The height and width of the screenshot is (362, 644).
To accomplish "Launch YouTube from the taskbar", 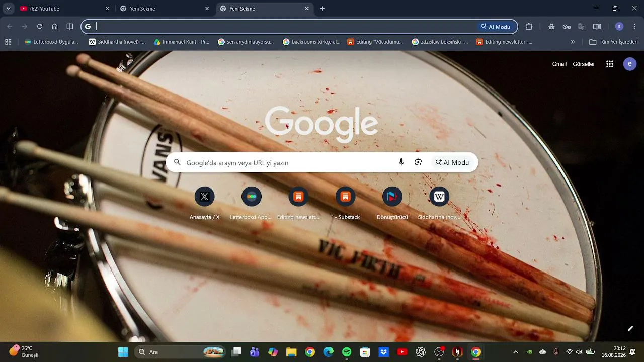I will (402, 352).
